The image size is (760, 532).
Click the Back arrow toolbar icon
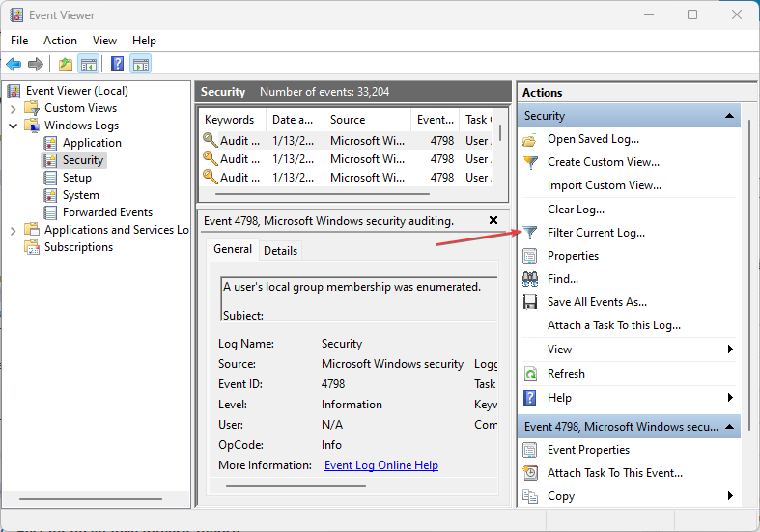pyautogui.click(x=14, y=64)
